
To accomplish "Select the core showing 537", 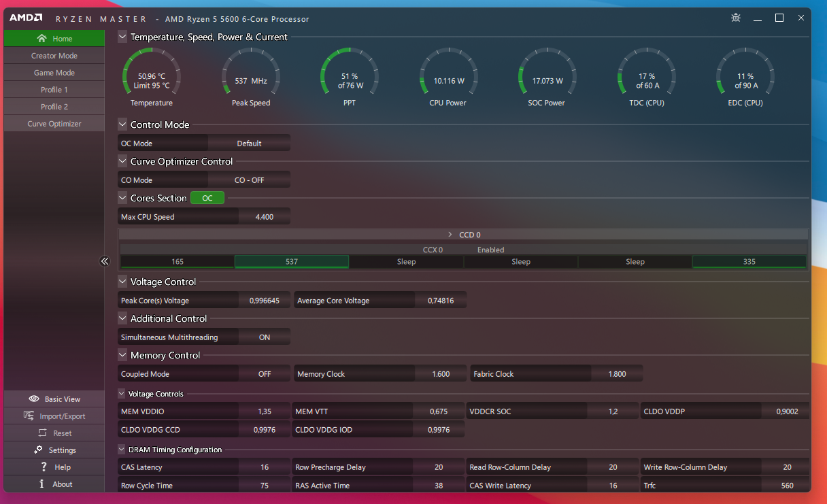I will (292, 262).
